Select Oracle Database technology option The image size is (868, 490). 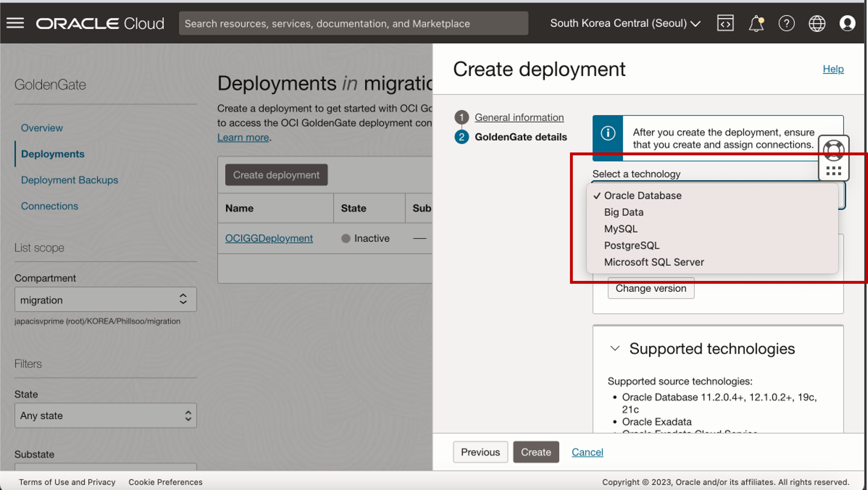(712, 195)
